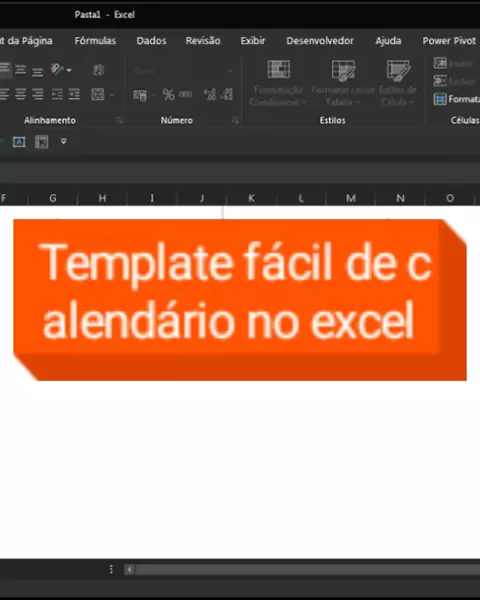The width and height of the screenshot is (480, 600).
Task: Click the horizontal scrollbar left arrow
Action: point(129,570)
